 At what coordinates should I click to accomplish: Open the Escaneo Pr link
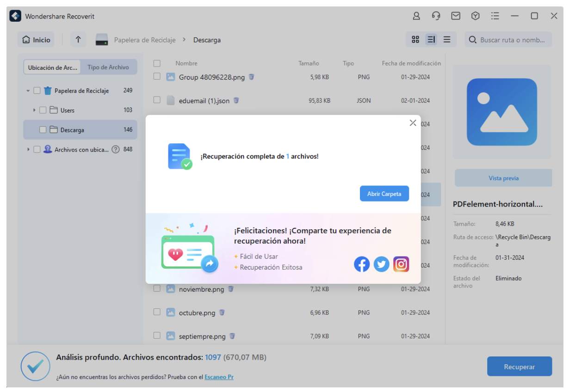pos(219,377)
